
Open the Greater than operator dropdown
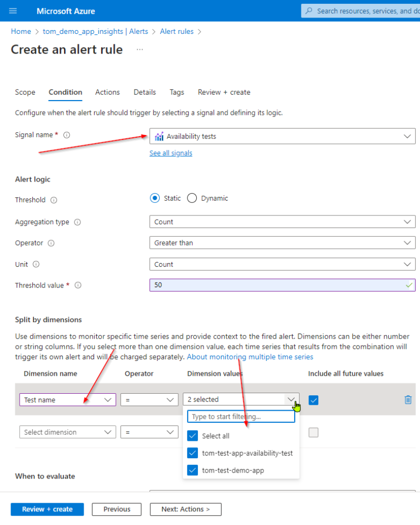point(282,243)
